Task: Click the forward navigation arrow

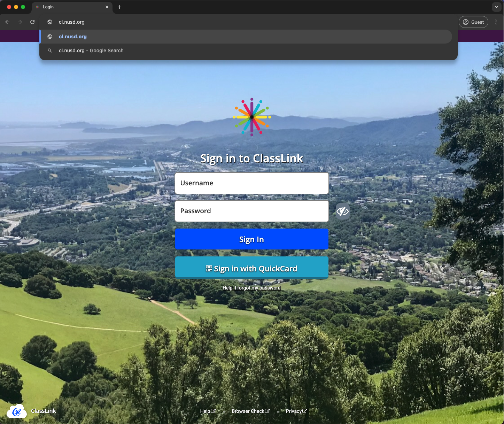Action: tap(20, 22)
